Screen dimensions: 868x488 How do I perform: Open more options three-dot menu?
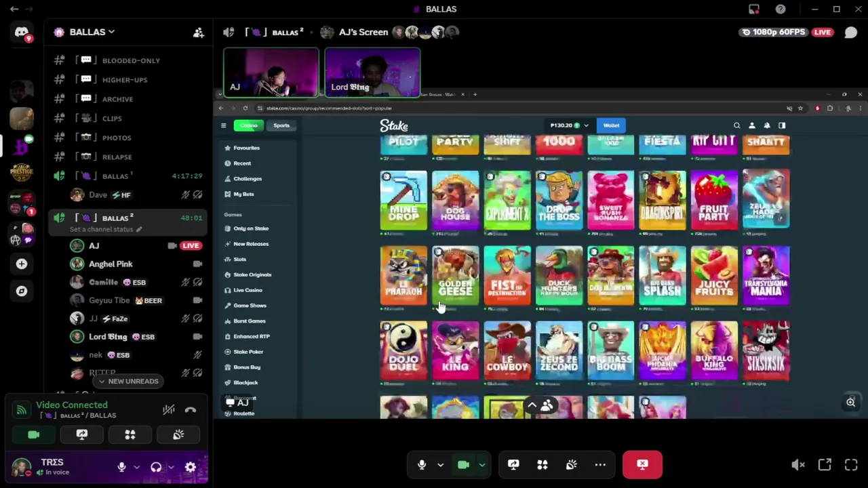[600, 464]
